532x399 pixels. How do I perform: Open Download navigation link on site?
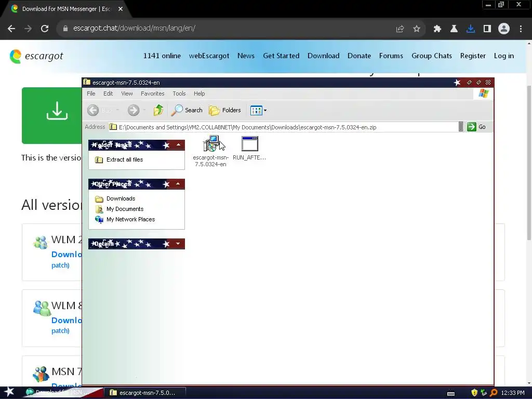pyautogui.click(x=323, y=56)
